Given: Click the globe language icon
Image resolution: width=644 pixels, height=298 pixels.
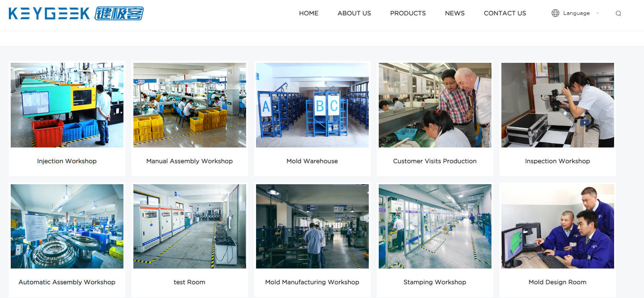Looking at the screenshot, I should [555, 13].
